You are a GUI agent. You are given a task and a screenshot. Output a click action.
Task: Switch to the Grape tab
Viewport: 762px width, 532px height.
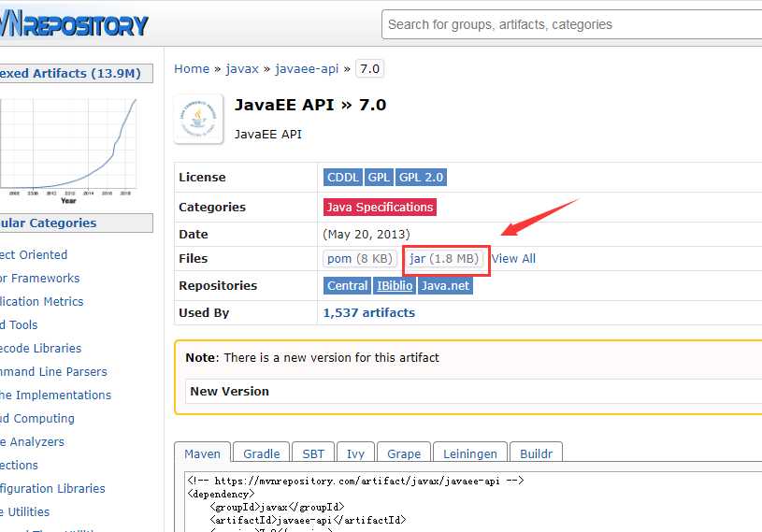404,453
